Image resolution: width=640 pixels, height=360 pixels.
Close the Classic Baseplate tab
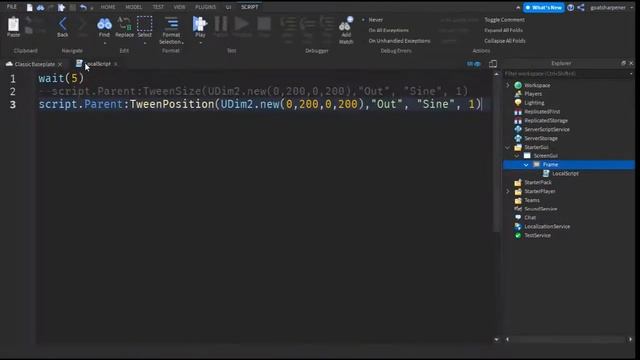pyautogui.click(x=60, y=64)
